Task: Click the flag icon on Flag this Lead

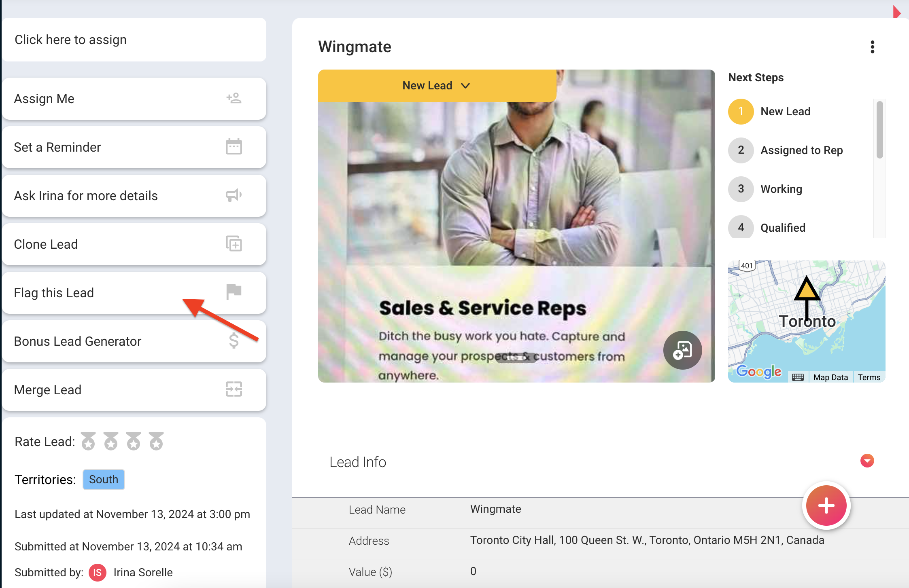Action: 234,292
